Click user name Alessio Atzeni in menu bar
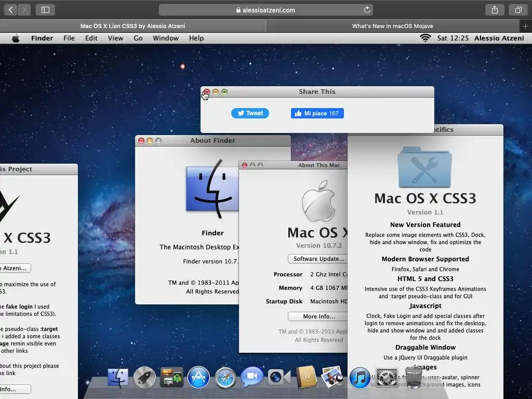This screenshot has width=532, height=399. (x=499, y=38)
